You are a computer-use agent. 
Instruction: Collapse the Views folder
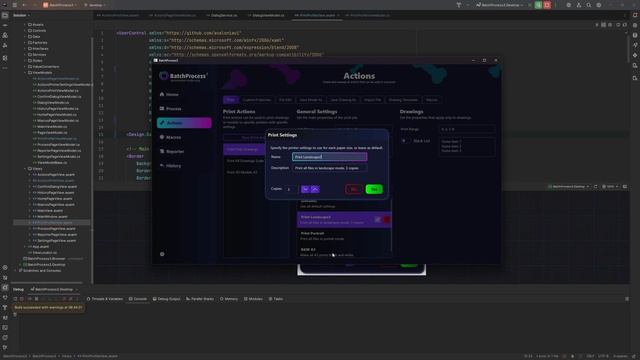(x=24, y=169)
